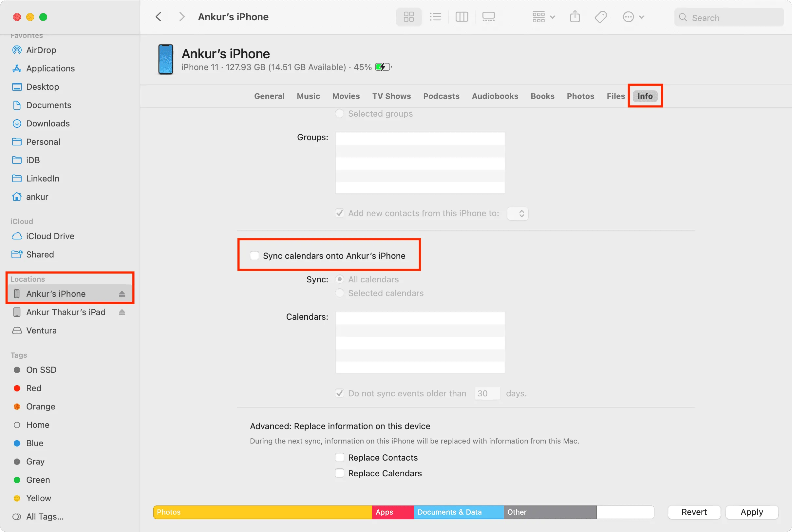
Task: Click the Info tab
Action: point(645,96)
